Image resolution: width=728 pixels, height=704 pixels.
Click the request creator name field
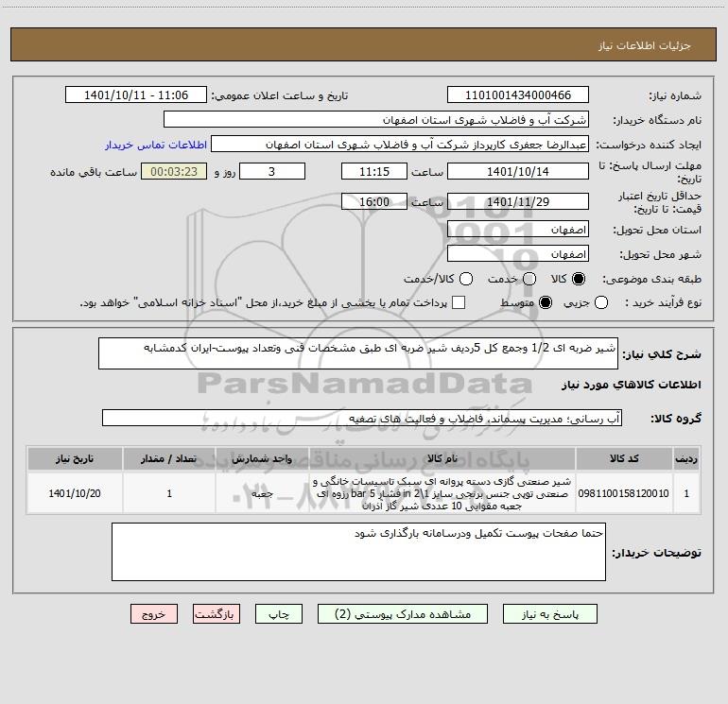[400, 145]
